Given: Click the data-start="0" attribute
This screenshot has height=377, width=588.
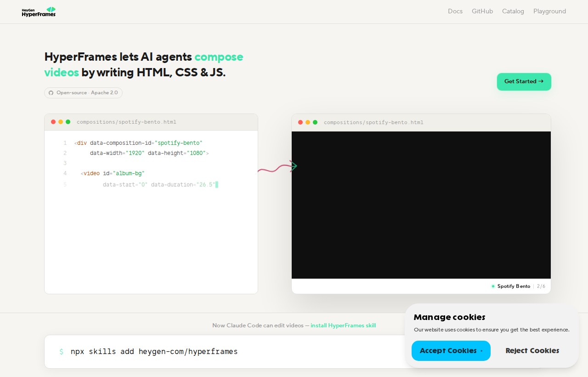Looking at the screenshot, I should coord(125,185).
